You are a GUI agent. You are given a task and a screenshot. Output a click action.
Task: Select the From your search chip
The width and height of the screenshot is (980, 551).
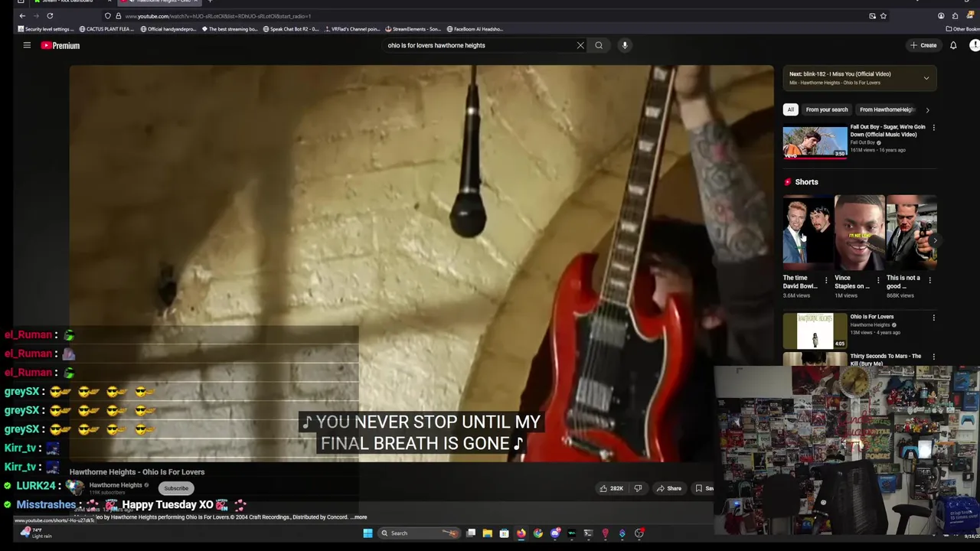827,109
